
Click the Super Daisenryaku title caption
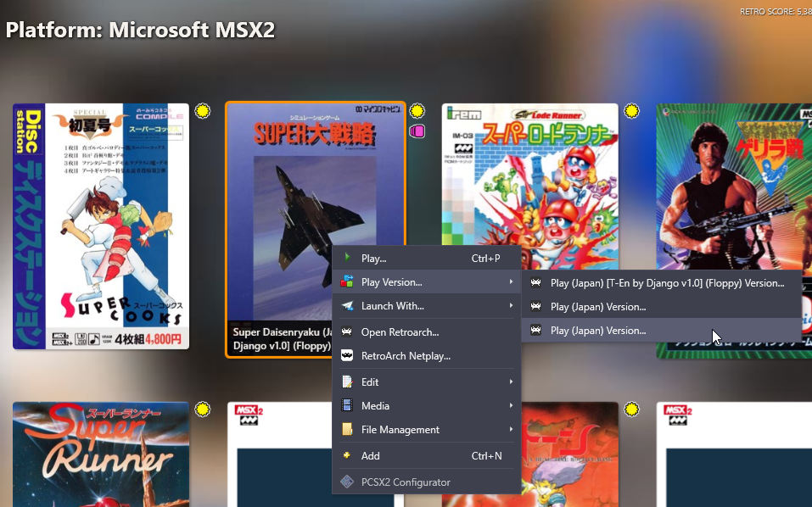pyautogui.click(x=283, y=339)
